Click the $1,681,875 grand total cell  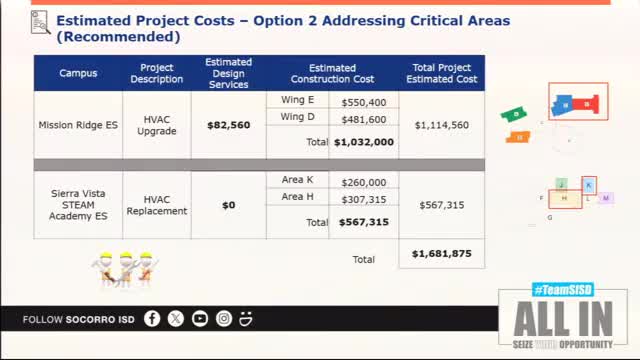click(x=442, y=254)
